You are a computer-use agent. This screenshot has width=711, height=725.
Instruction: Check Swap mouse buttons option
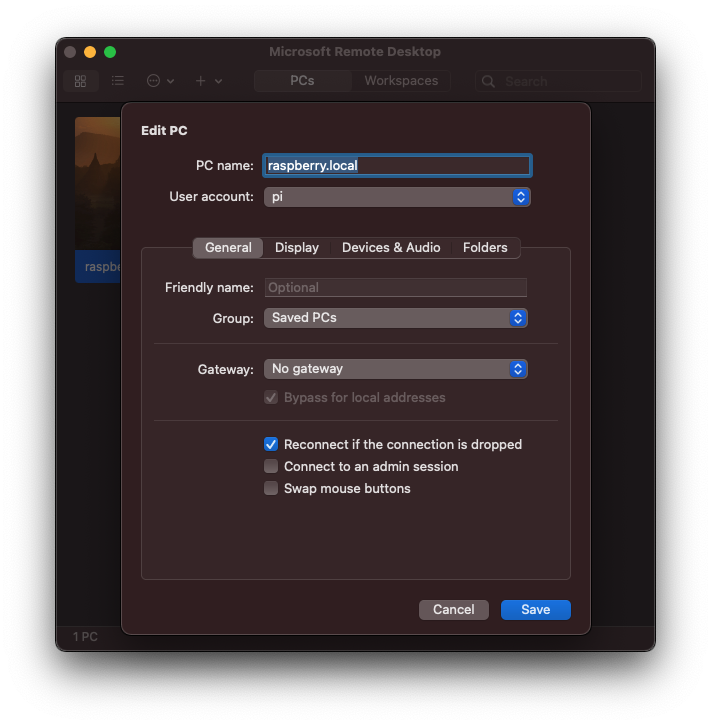click(271, 488)
